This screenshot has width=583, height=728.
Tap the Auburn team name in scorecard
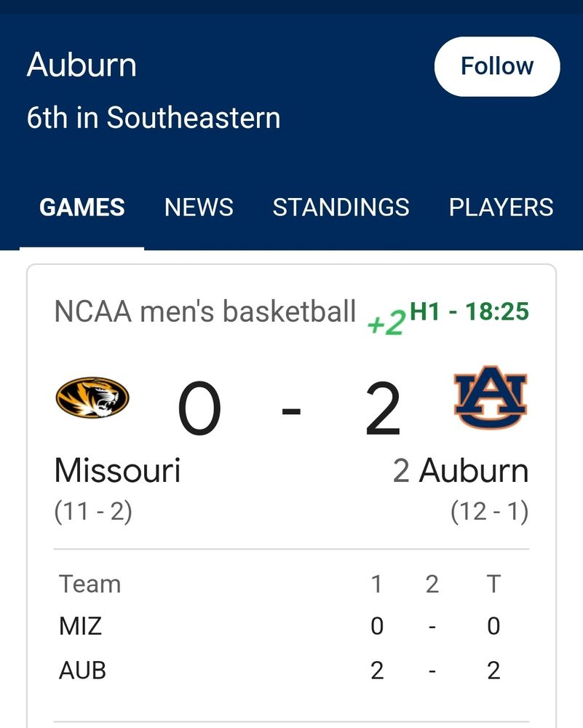click(x=474, y=471)
